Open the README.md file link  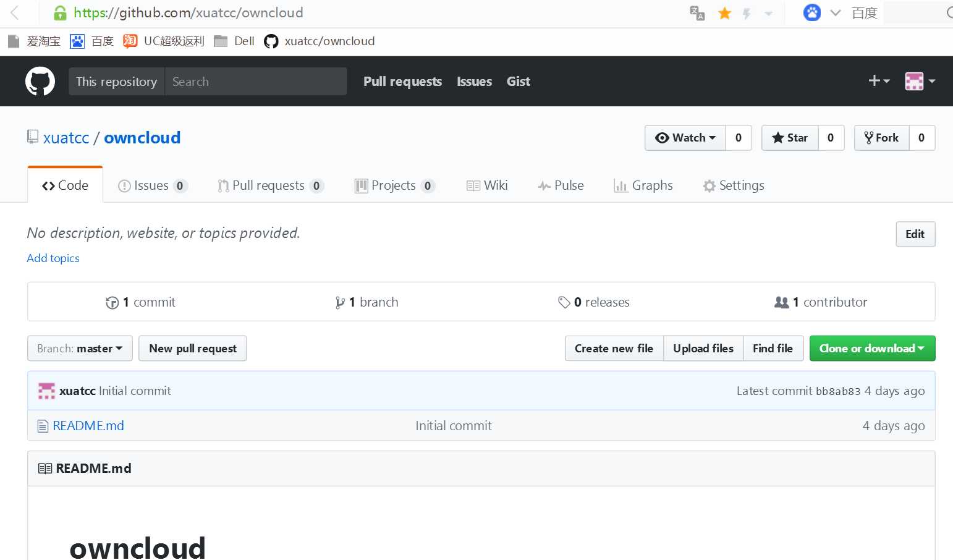pos(88,426)
